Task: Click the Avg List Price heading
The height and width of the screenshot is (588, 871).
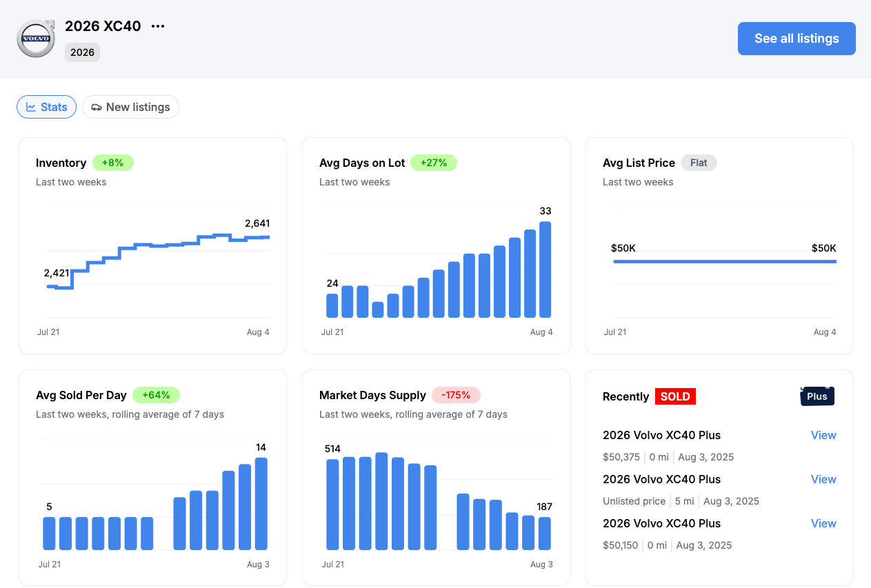Action: click(x=639, y=163)
